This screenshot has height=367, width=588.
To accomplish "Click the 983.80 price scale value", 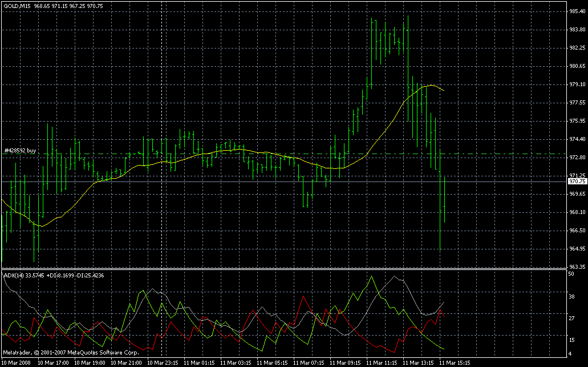I will [577, 30].
